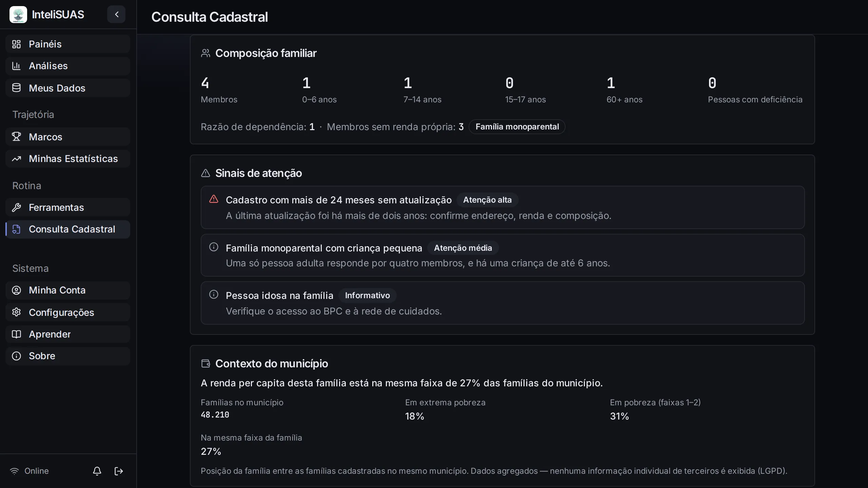Click the 18% extrema pobreza value

point(415,416)
